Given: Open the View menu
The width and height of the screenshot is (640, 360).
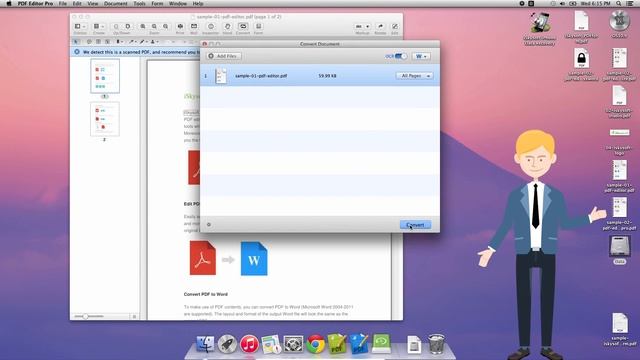Looking at the screenshot, I should pyautogui.click(x=93, y=4).
